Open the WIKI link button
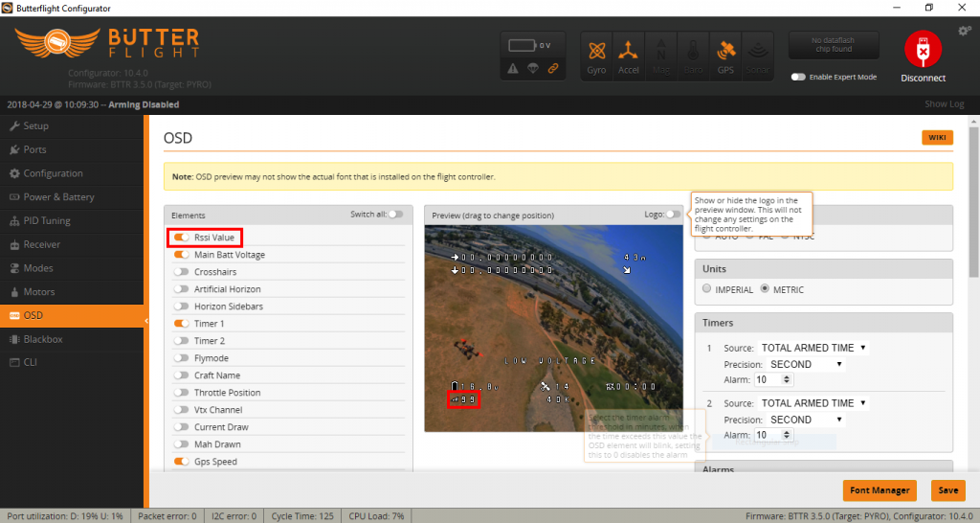This screenshot has width=980, height=523. click(937, 138)
